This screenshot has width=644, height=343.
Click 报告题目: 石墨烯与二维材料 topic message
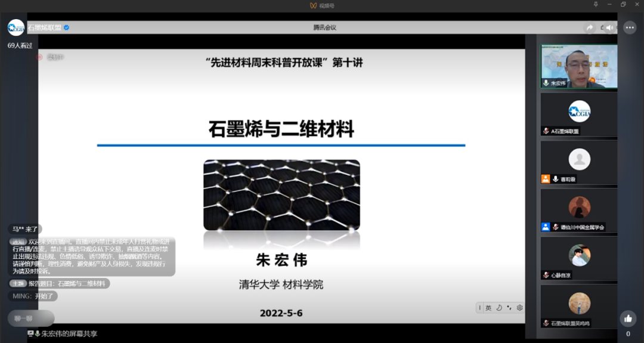[x=67, y=283]
